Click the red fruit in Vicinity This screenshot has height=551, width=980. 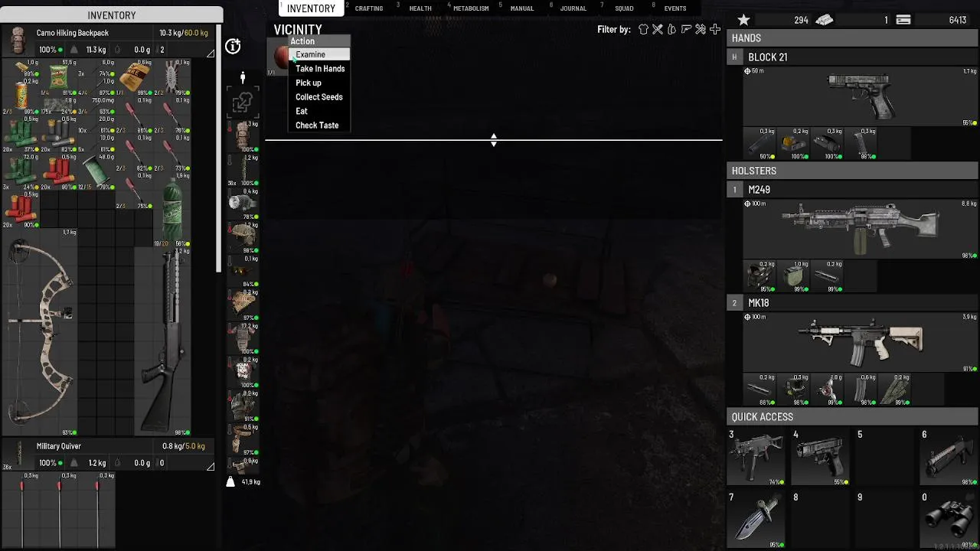tap(281, 57)
